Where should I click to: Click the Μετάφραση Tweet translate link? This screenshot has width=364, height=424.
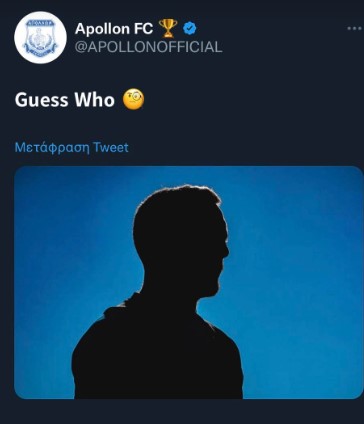click(72, 147)
